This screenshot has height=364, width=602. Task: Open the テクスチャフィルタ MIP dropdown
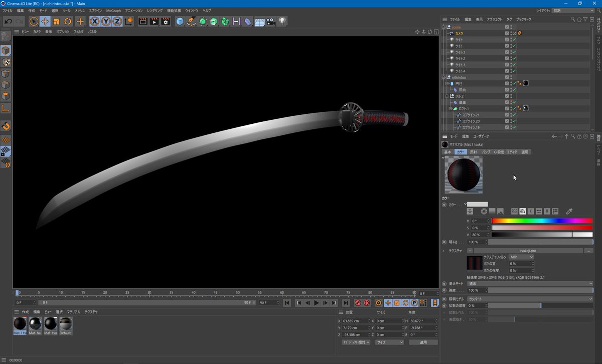pos(521,257)
